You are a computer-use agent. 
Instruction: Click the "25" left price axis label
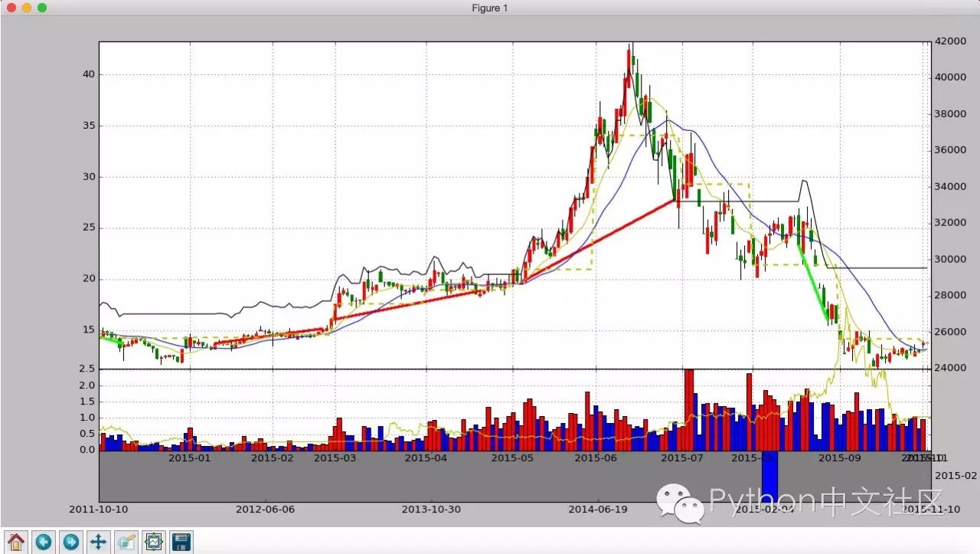(88, 228)
